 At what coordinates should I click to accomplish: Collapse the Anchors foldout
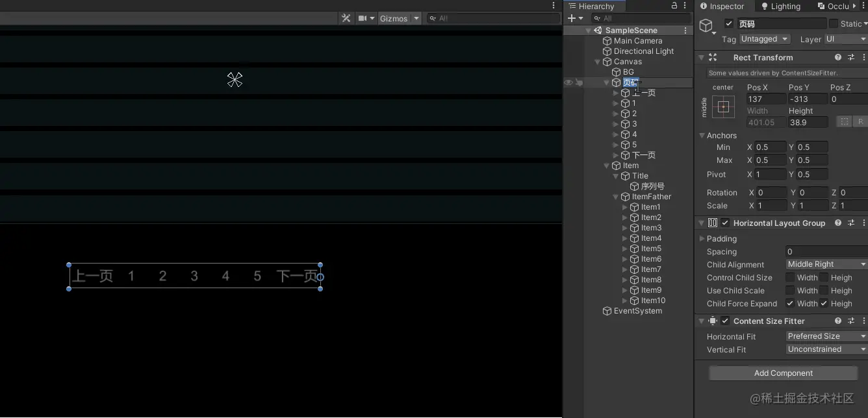pyautogui.click(x=702, y=136)
